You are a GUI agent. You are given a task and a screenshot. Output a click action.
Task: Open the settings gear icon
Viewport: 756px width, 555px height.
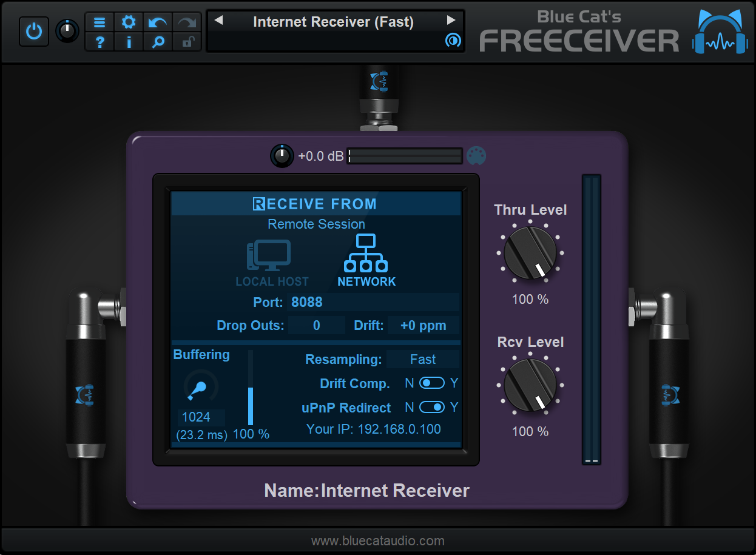click(129, 22)
